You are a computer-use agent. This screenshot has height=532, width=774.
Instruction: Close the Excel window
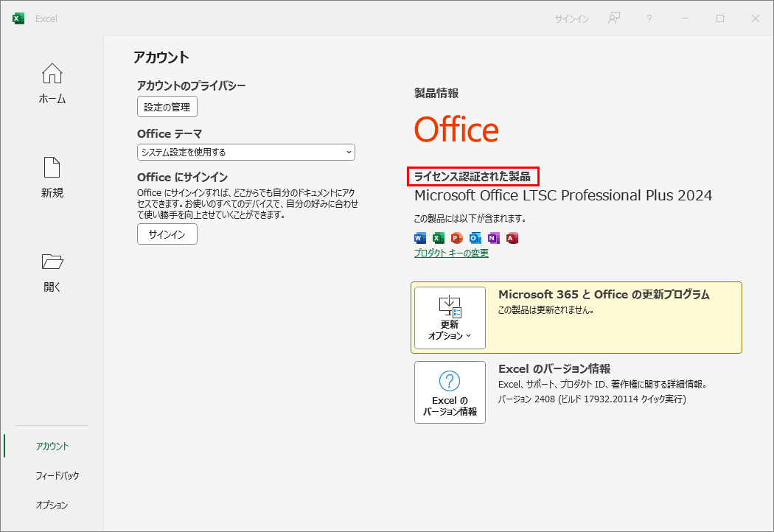[756, 18]
